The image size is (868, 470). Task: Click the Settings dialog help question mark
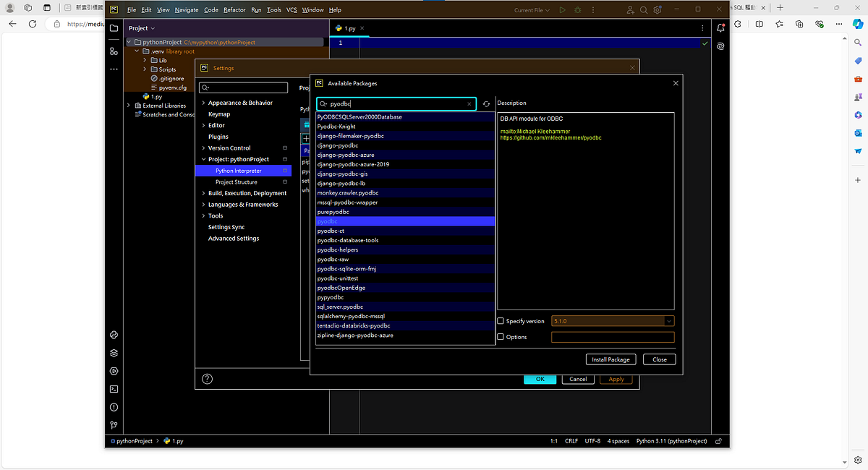pyautogui.click(x=207, y=378)
